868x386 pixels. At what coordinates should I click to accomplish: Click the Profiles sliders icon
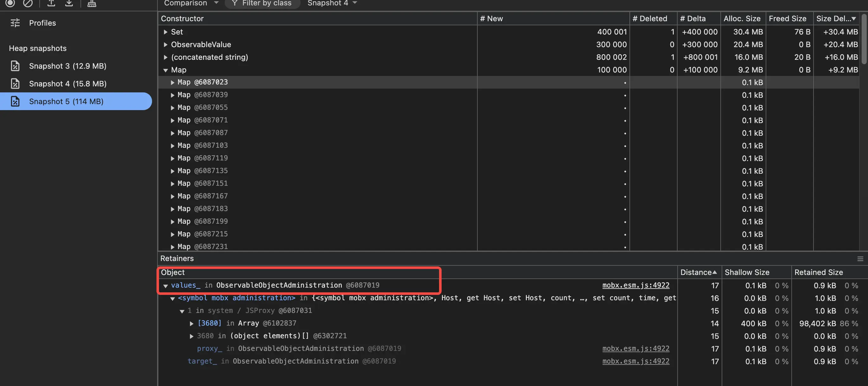pos(15,23)
